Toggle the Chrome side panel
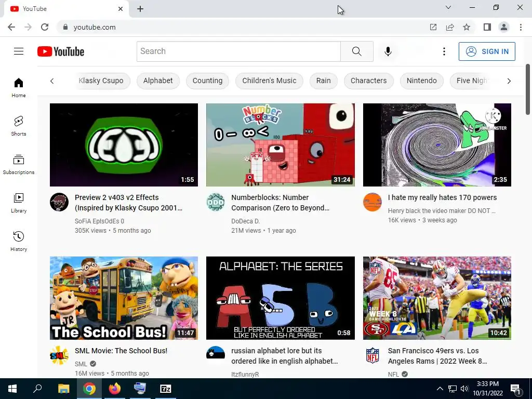Screen dimensions: 532x399 pos(487,27)
